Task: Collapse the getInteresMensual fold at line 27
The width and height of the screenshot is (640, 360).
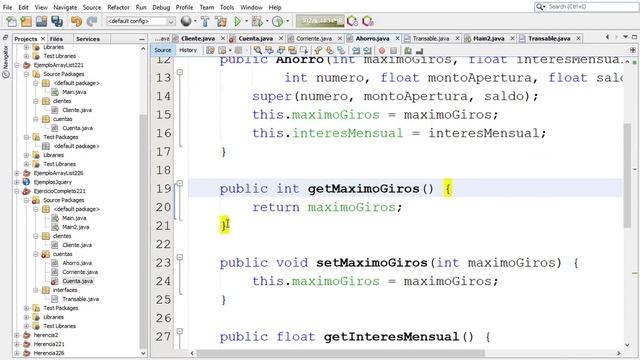Action: [x=180, y=331]
